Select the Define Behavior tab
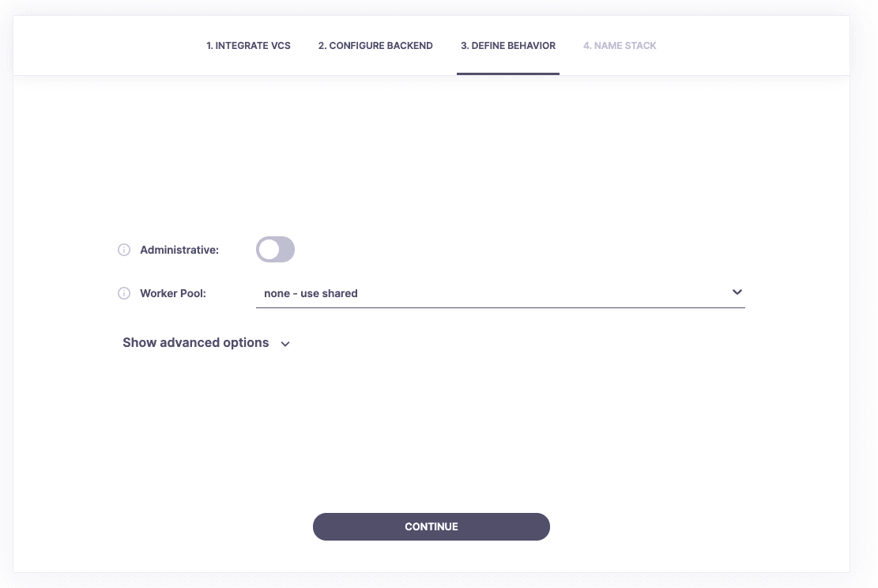 click(x=508, y=45)
